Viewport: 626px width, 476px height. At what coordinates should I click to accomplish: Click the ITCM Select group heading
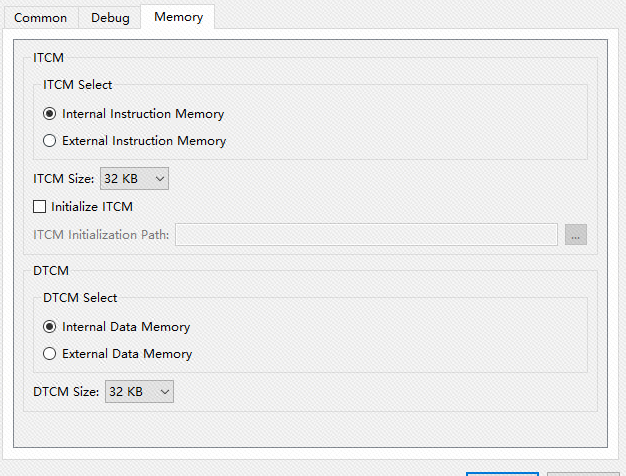(x=78, y=85)
